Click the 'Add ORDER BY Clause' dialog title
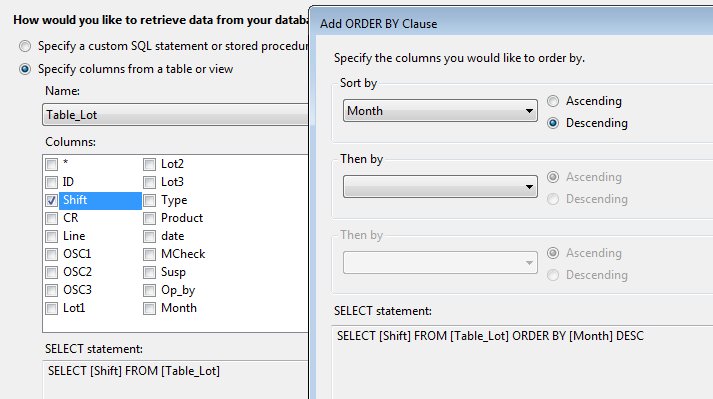This screenshot has height=399, width=713. click(378, 24)
